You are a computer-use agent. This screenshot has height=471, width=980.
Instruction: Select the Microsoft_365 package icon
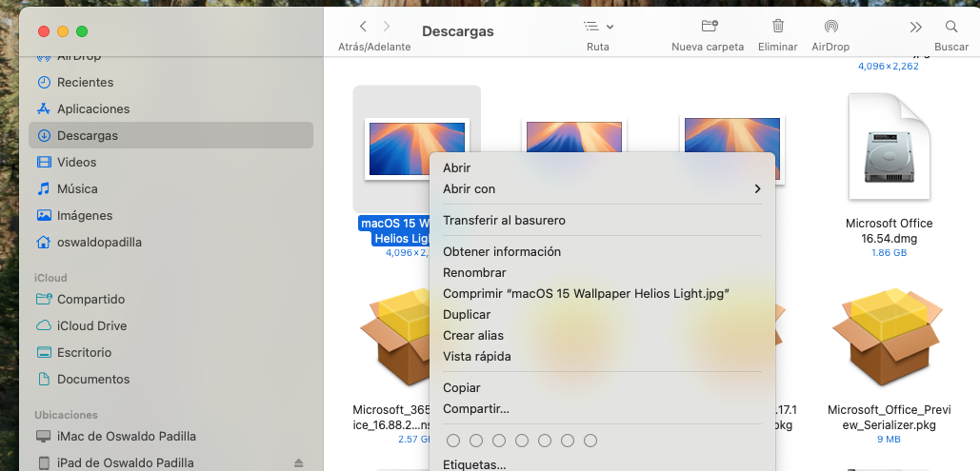396,338
